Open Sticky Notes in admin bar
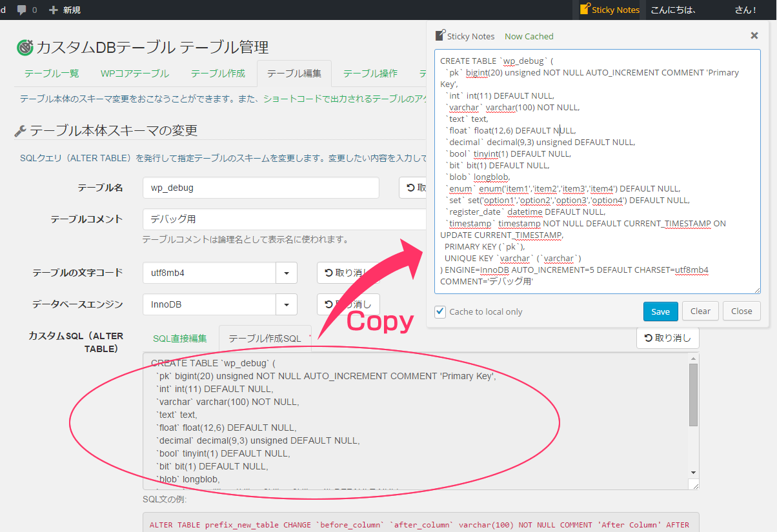This screenshot has width=777, height=532. 610,10
